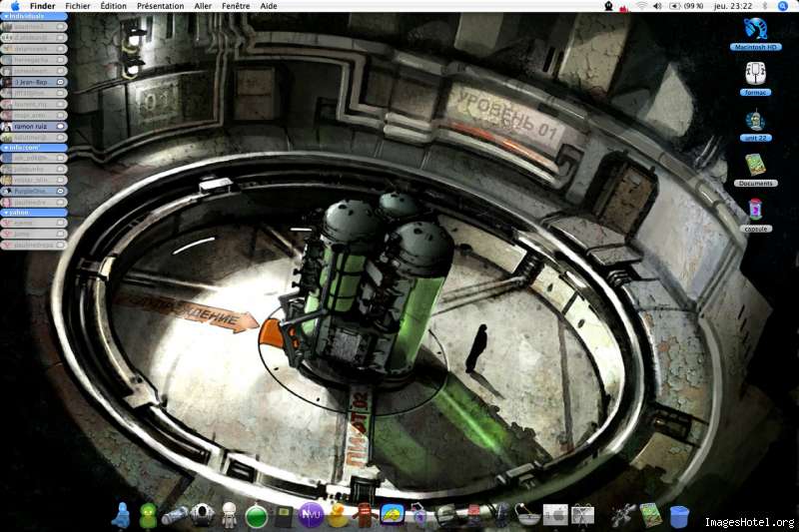Click the red icon in the menu bar

coord(623,7)
